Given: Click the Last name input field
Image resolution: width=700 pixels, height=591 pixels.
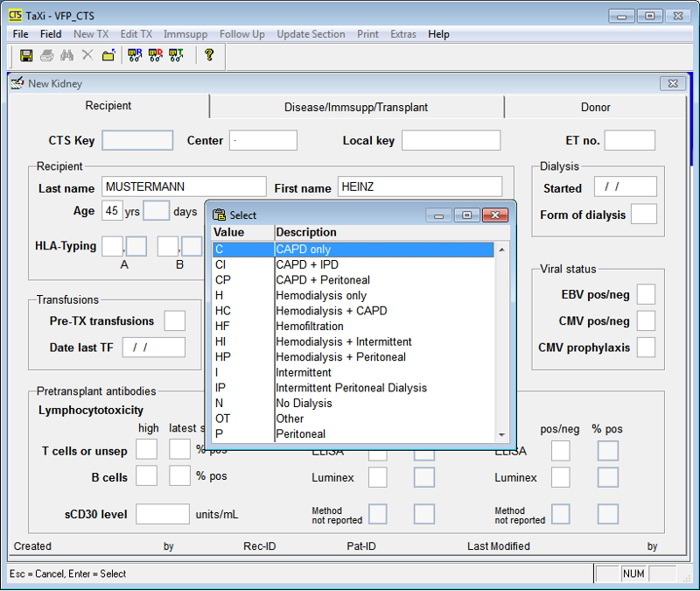Looking at the screenshot, I should coord(184,186).
